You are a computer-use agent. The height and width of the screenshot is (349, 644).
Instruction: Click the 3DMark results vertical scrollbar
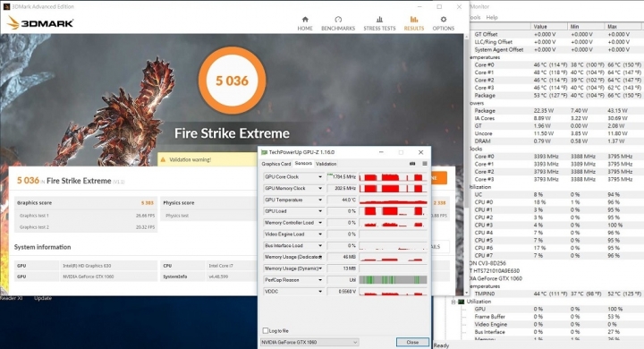pyautogui.click(x=466, y=123)
